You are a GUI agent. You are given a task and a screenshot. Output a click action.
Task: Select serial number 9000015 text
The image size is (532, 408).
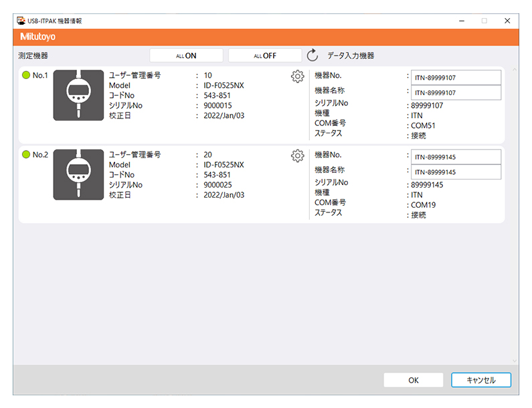tap(217, 105)
